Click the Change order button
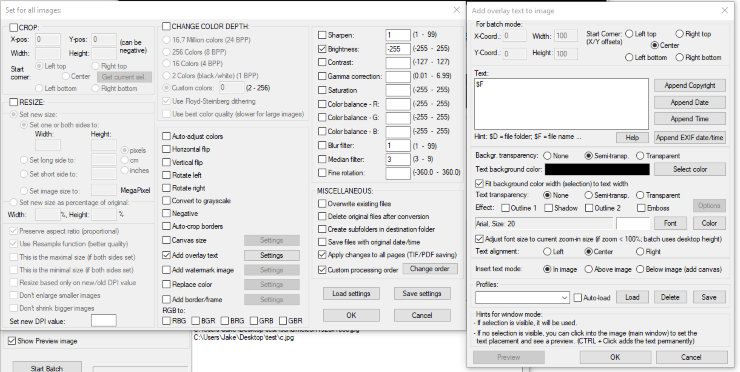Image resolution: width=740 pixels, height=372 pixels. [x=430, y=269]
